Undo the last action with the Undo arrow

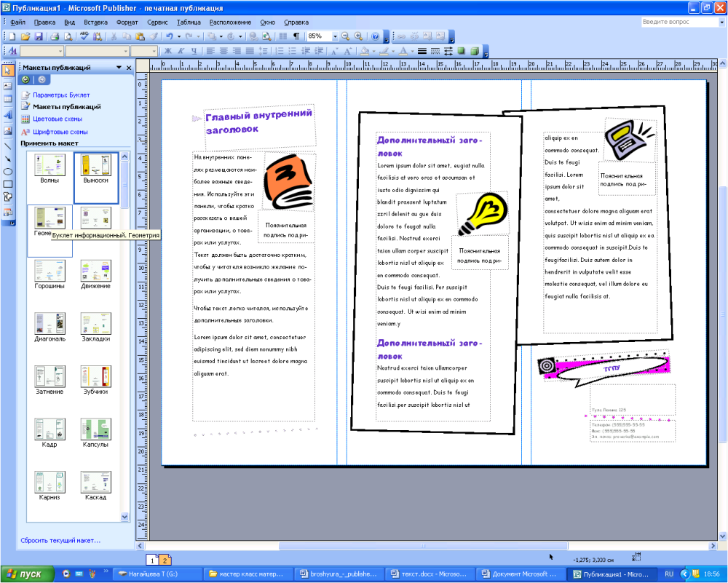click(170, 36)
